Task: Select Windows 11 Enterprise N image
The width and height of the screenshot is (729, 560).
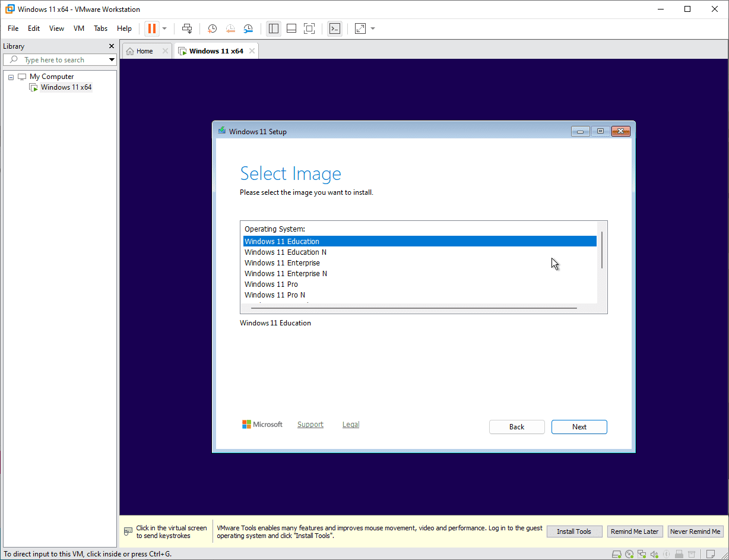Action: click(420, 274)
